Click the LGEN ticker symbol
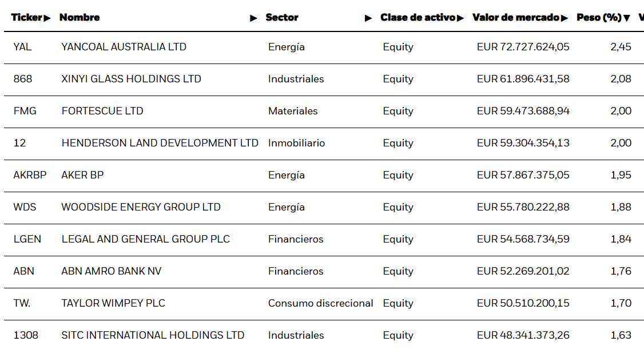This screenshot has height=349, width=644. (27, 239)
